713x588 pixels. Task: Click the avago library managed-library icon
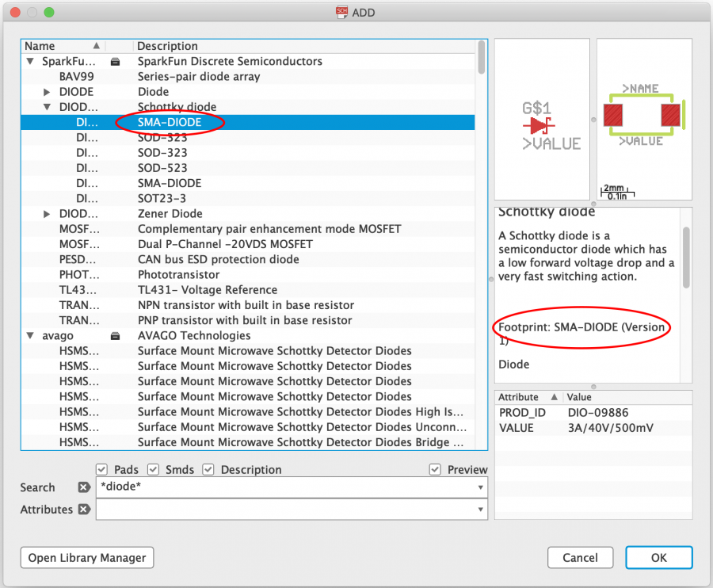pos(116,336)
